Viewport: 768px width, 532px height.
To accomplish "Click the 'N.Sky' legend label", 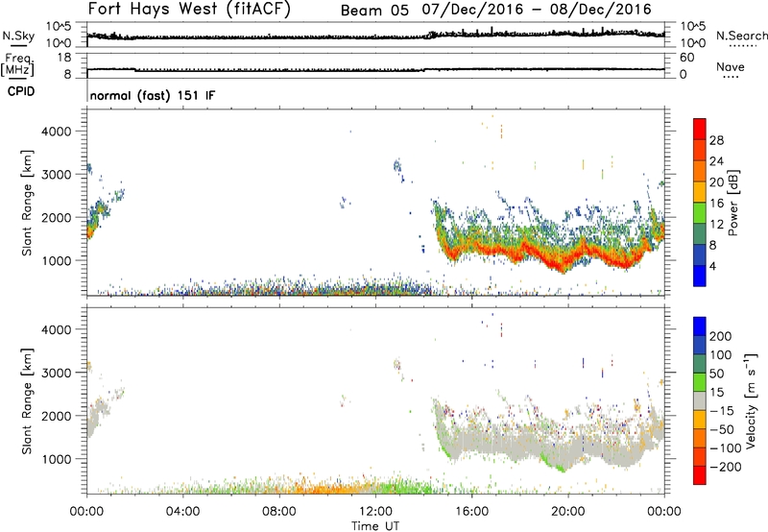I will 18,36.
